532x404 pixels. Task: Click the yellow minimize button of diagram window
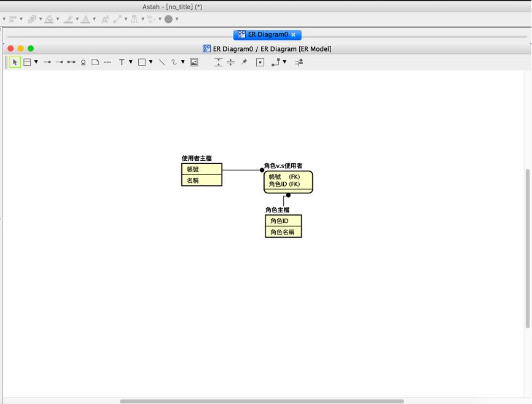pyautogui.click(x=21, y=49)
